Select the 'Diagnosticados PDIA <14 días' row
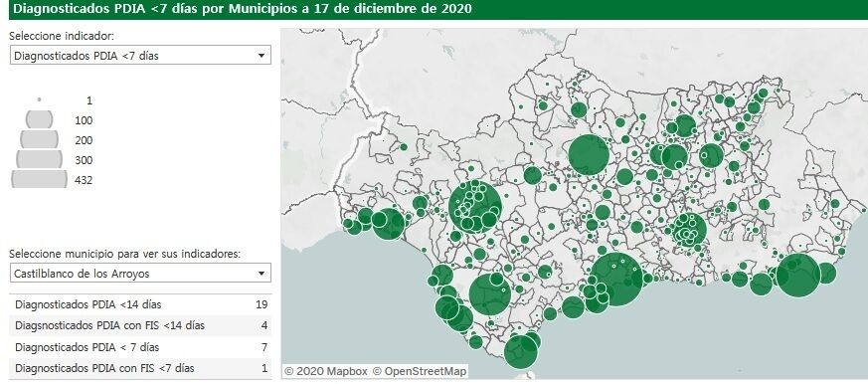 tap(140, 304)
